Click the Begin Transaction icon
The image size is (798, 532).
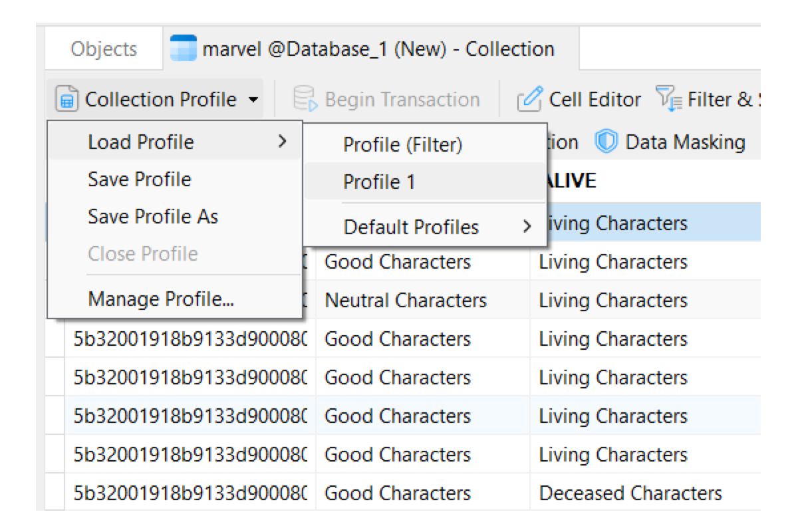[305, 100]
